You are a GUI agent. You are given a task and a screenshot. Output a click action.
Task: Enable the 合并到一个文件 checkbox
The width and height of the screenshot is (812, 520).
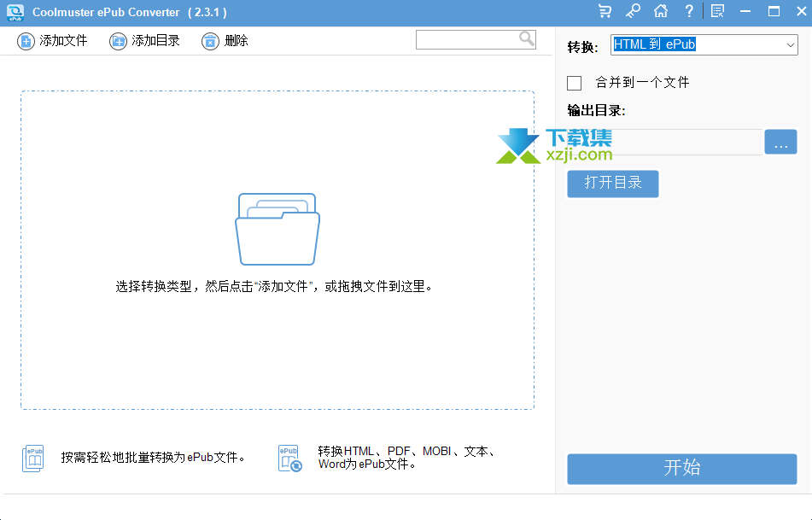coord(575,83)
